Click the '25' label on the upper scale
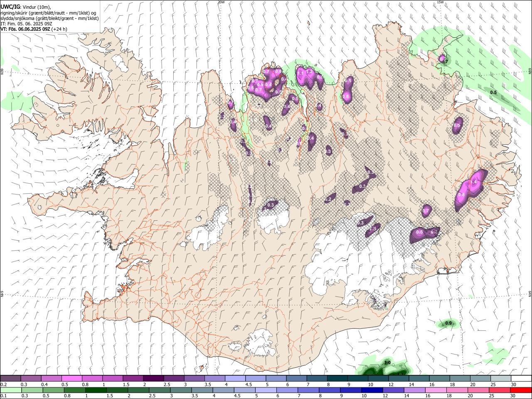Viewport: 532px width, 399px height. click(x=493, y=384)
